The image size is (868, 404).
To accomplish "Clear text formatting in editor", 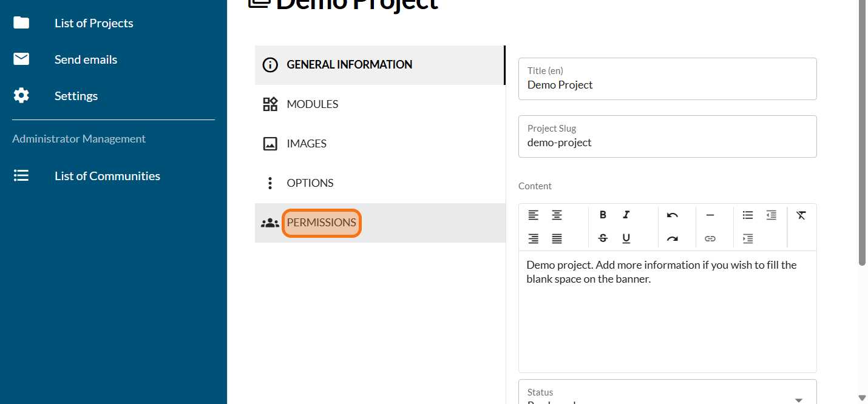I will (x=801, y=215).
